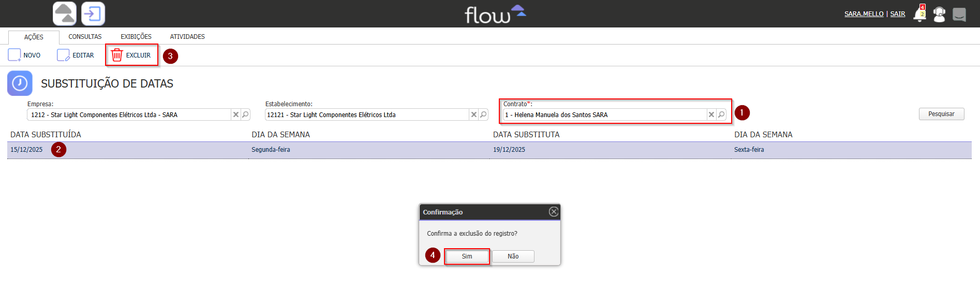The image size is (980, 301).
Task: Click the login arrow icon in header
Action: pyautogui.click(x=93, y=13)
